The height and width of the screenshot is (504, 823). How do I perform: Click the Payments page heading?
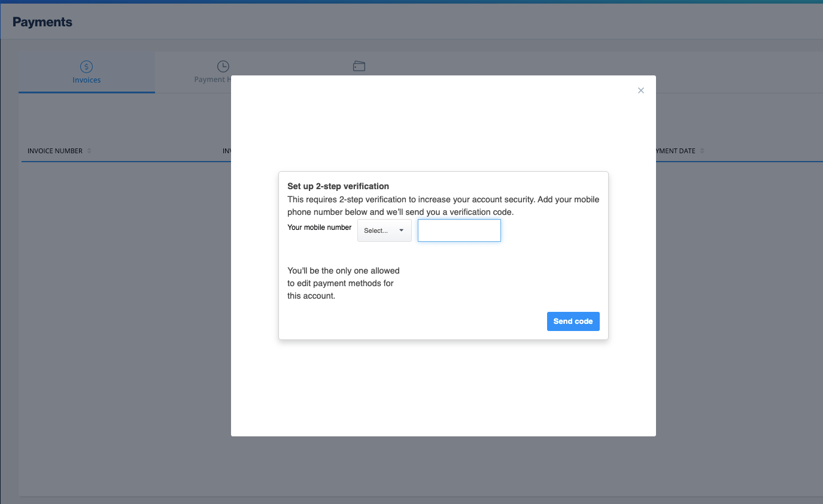point(42,21)
